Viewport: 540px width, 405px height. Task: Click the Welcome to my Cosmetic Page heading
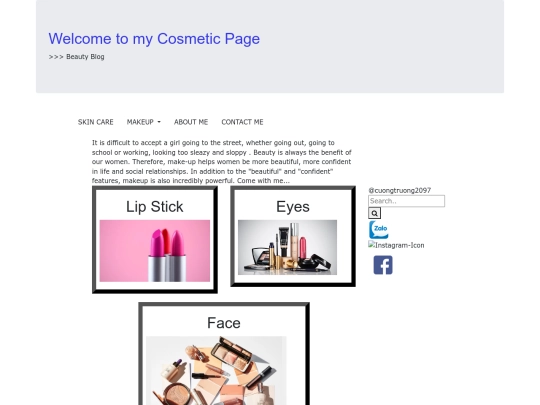click(154, 39)
